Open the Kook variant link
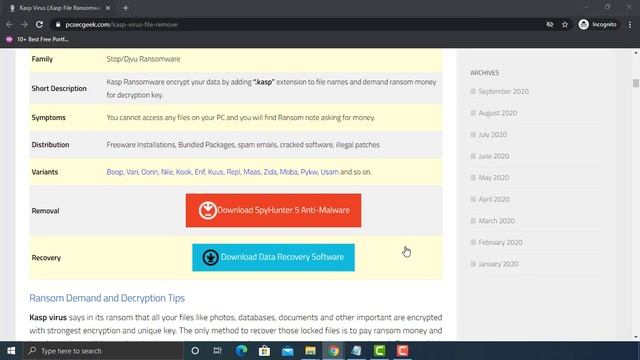Image resolution: width=640 pixels, height=360 pixels. point(184,172)
